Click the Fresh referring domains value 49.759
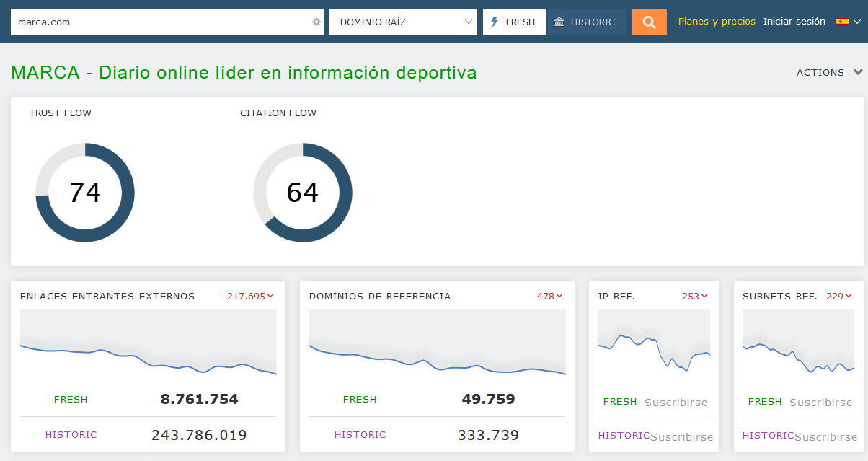868x461 pixels. pos(488,399)
